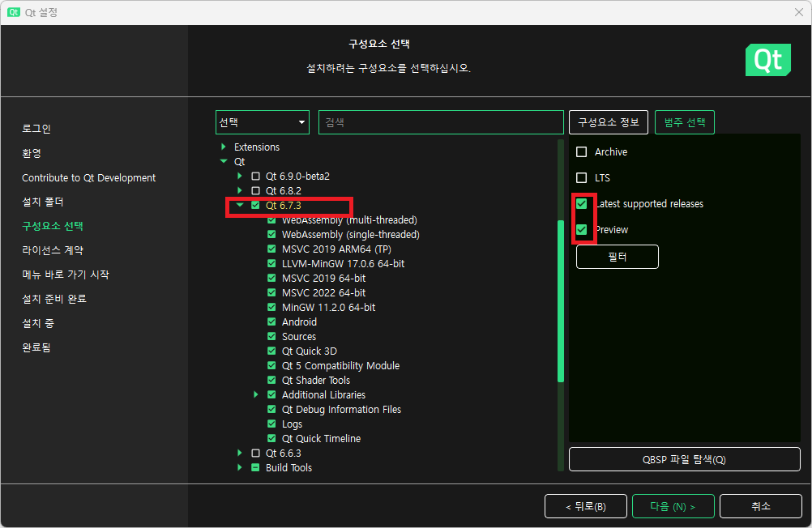Screen dimensions: 812x528
Task: Select the Qt Quick Timeline label
Action: (321, 438)
